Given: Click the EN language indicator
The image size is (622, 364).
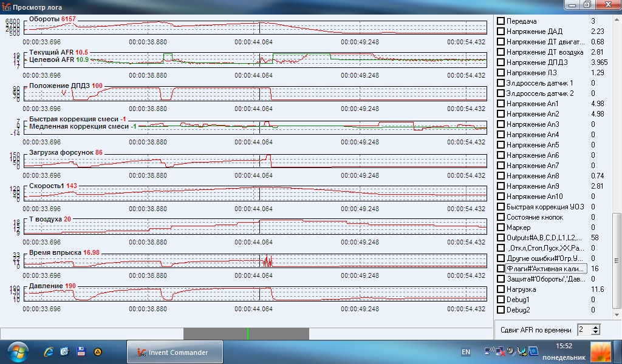Looking at the screenshot, I should 466,352.
